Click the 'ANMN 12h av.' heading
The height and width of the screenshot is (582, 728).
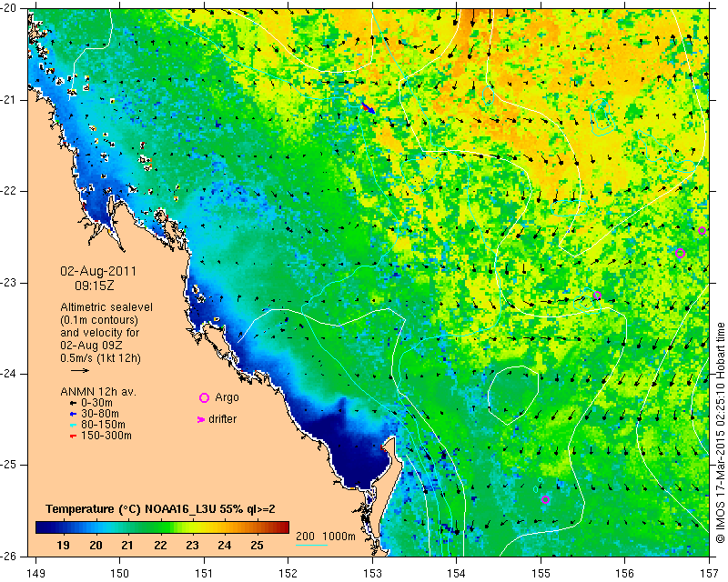[x=98, y=392]
